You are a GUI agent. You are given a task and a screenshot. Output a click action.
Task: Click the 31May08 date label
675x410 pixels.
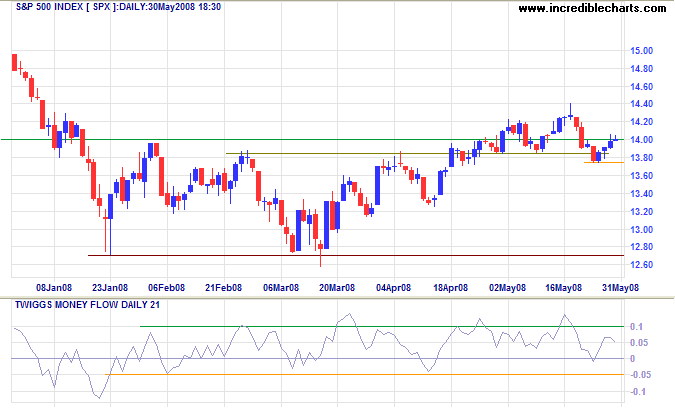(x=620, y=288)
